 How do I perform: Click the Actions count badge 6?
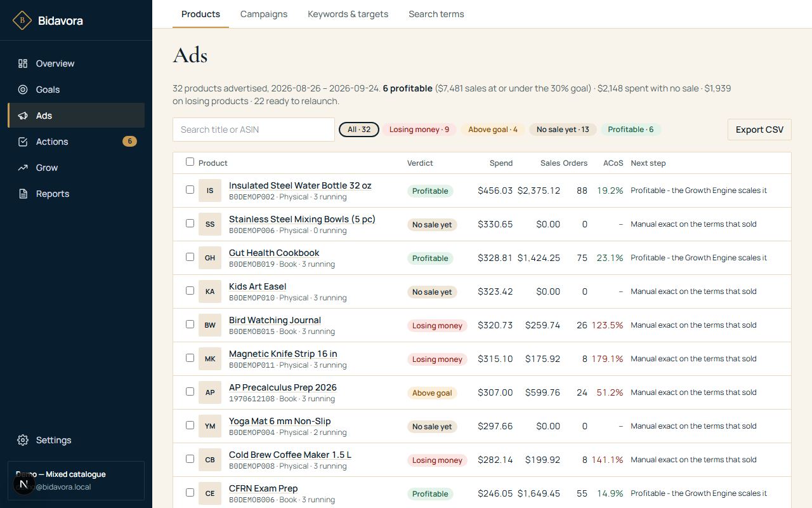(129, 142)
